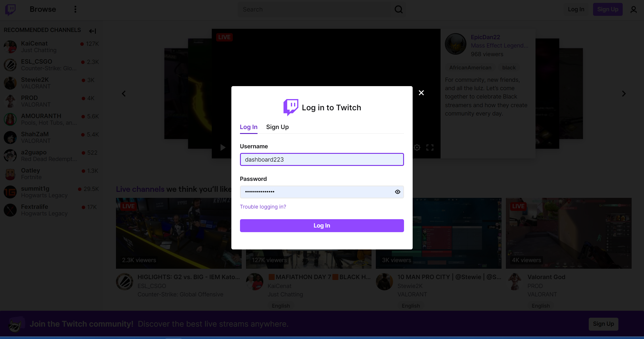Close the login modal dialog
Screen dimensions: 644x339
tap(421, 92)
